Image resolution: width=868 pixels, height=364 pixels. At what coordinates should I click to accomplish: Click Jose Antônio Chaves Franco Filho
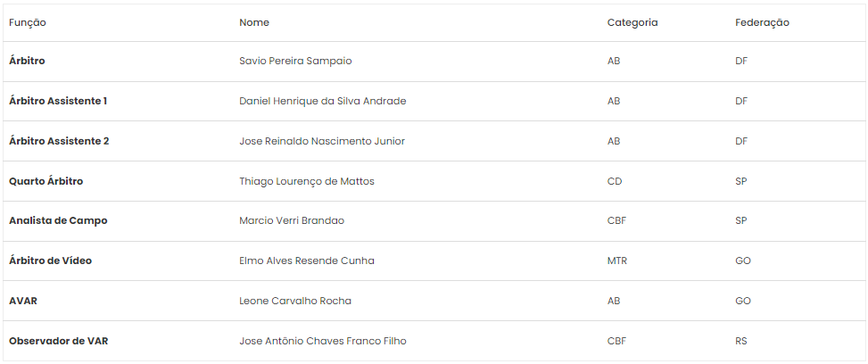[323, 341]
